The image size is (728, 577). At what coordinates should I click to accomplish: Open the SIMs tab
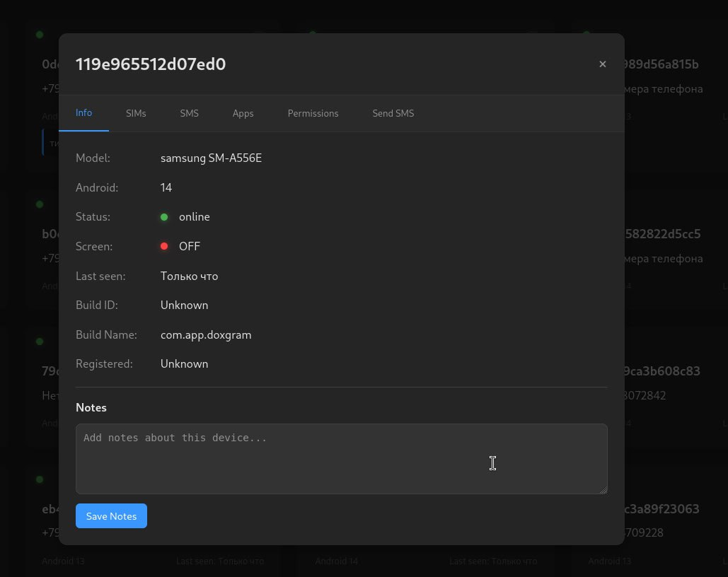click(x=136, y=113)
